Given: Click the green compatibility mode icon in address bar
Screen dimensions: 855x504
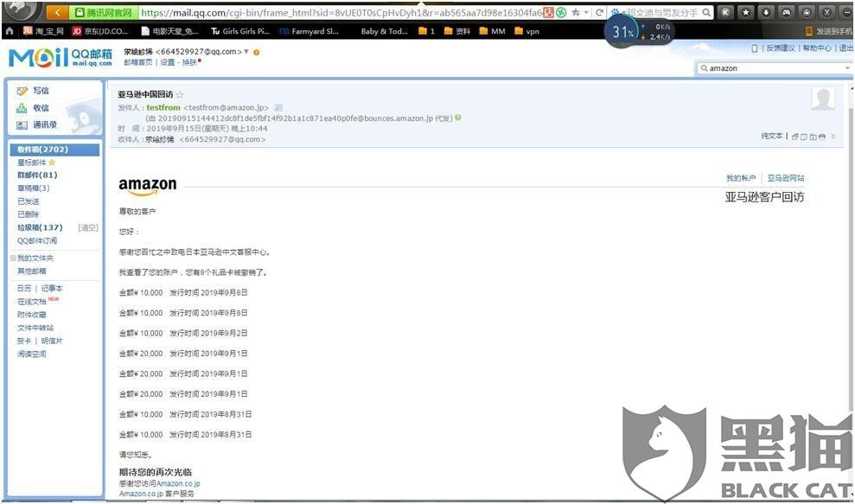Looking at the screenshot, I should tap(561, 12).
